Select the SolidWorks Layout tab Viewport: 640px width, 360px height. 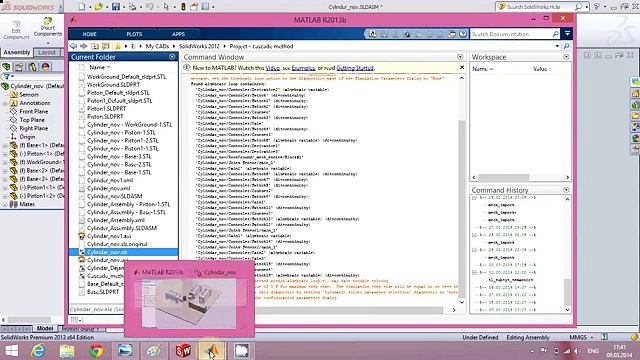47,52
